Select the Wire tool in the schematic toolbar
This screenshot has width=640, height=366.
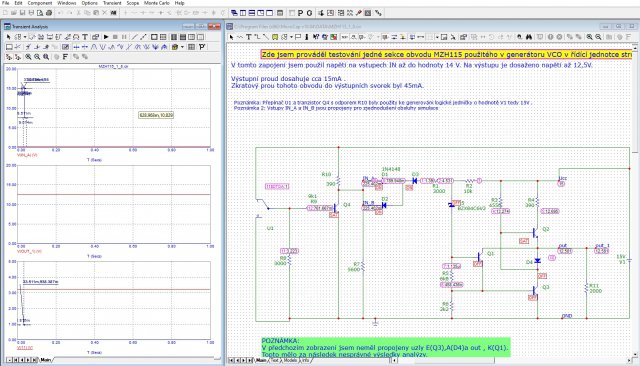[x=258, y=37]
